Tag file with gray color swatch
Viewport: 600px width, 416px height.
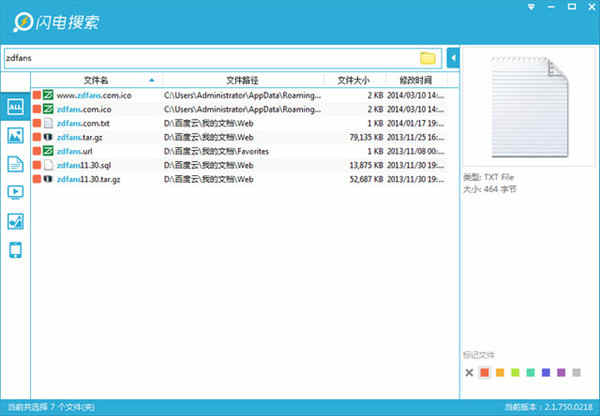coord(576,372)
